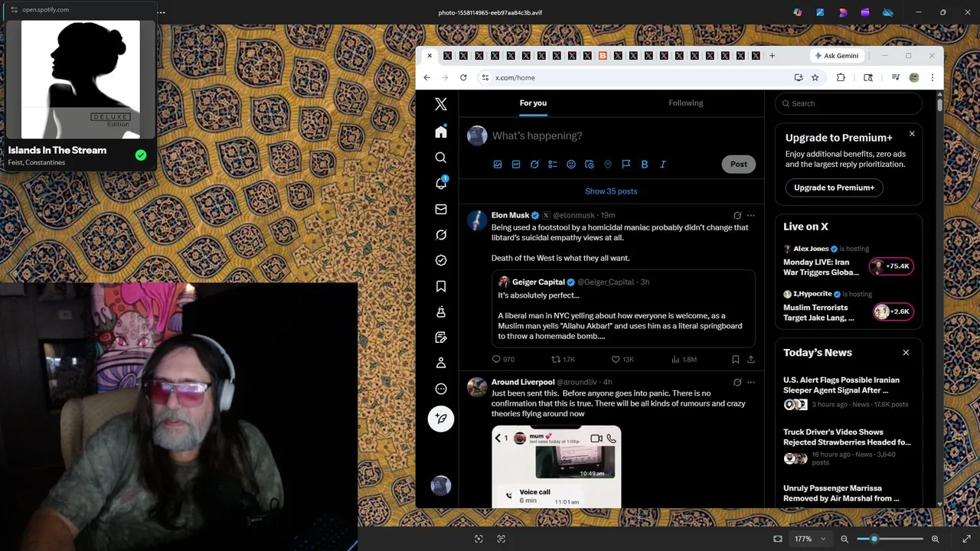Open chat screenshot in Around Liverpool post
Screen dimensions: 980x551
point(557,467)
